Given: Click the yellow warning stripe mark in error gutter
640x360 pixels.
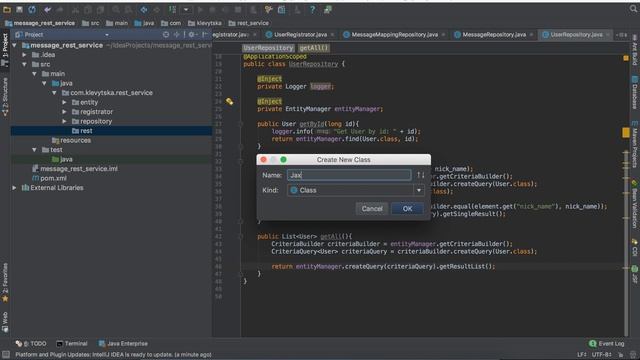Looking at the screenshot, I should coord(626,133).
